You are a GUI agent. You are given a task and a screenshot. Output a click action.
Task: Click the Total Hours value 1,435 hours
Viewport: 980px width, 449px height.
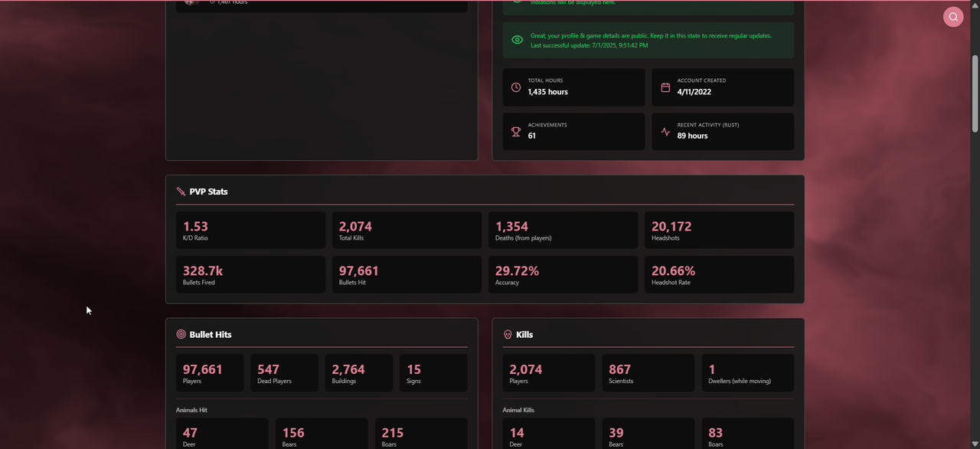[x=547, y=92]
